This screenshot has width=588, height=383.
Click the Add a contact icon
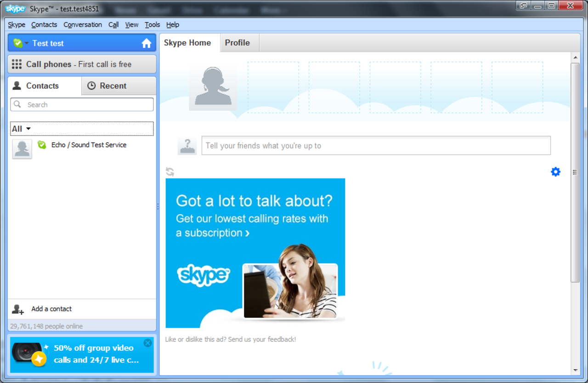pos(17,309)
